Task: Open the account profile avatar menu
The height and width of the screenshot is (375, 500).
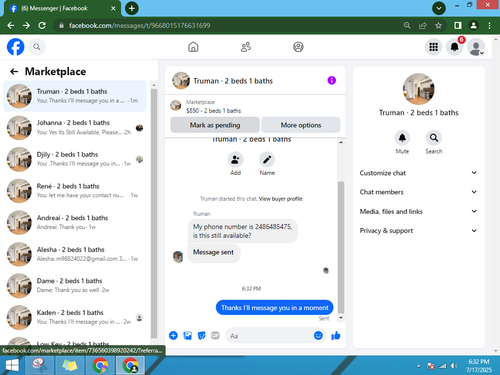Action: (x=476, y=47)
